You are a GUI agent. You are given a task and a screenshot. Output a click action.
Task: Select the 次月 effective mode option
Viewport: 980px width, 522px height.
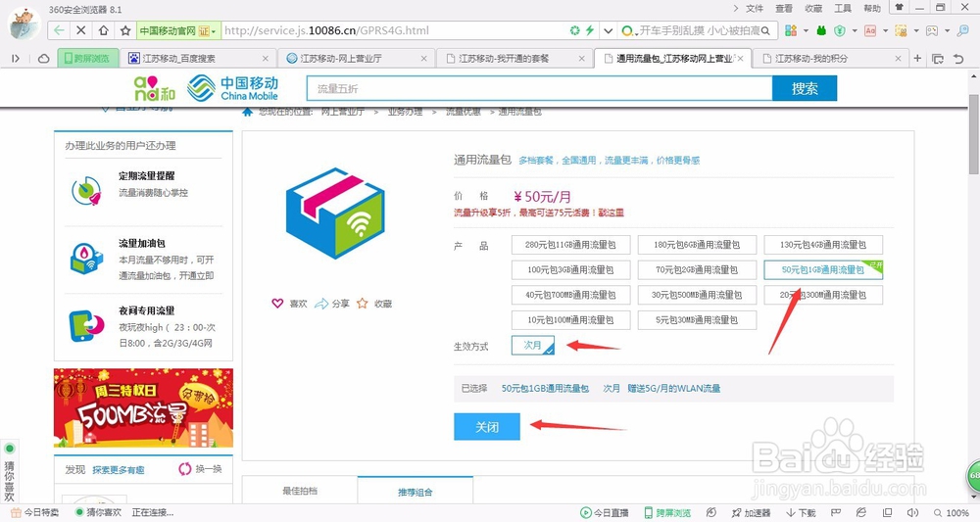(532, 346)
